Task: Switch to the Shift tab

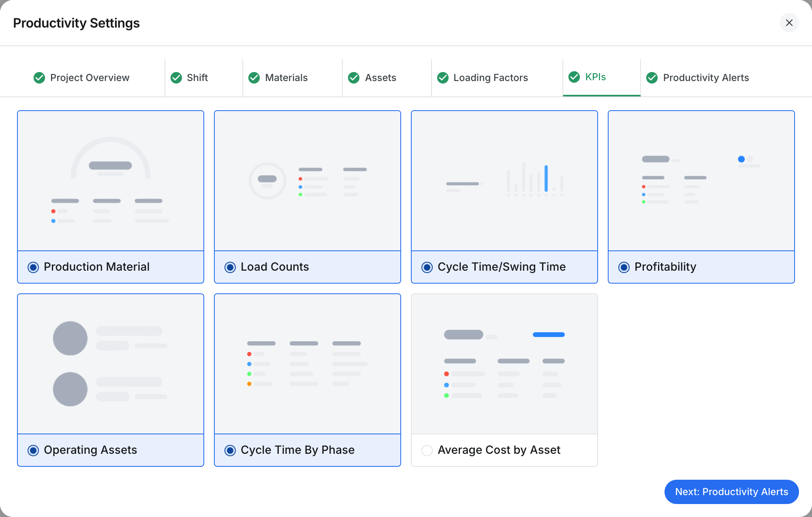Action: [x=204, y=77]
